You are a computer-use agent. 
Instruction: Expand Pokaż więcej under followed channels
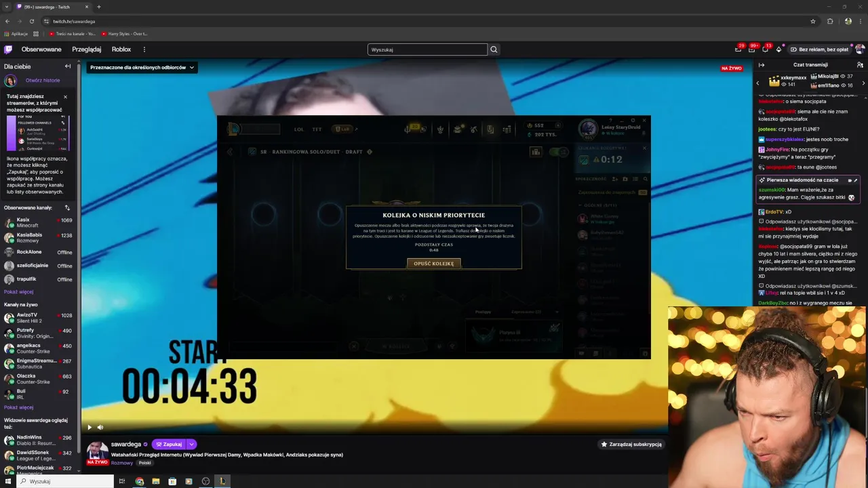[18, 291]
